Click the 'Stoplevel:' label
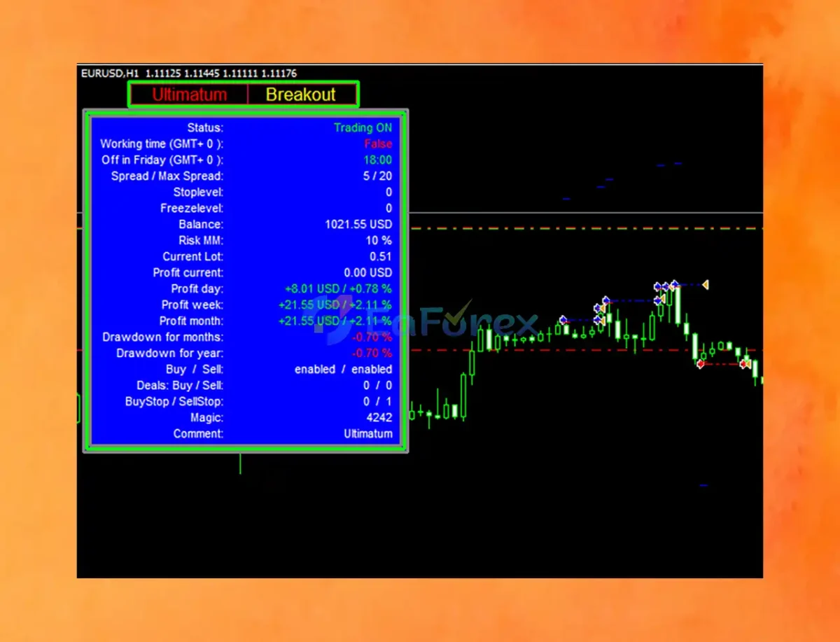Image resolution: width=840 pixels, height=642 pixels. (199, 192)
